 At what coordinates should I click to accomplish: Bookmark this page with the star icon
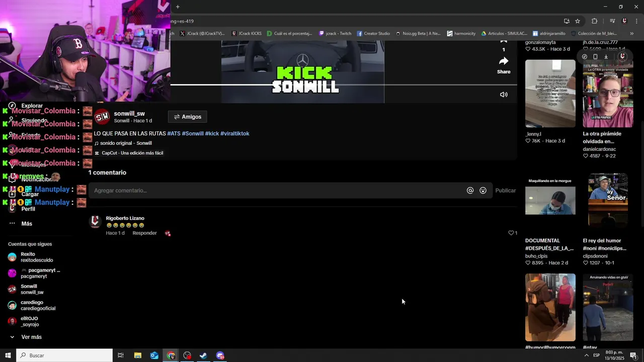tap(578, 21)
